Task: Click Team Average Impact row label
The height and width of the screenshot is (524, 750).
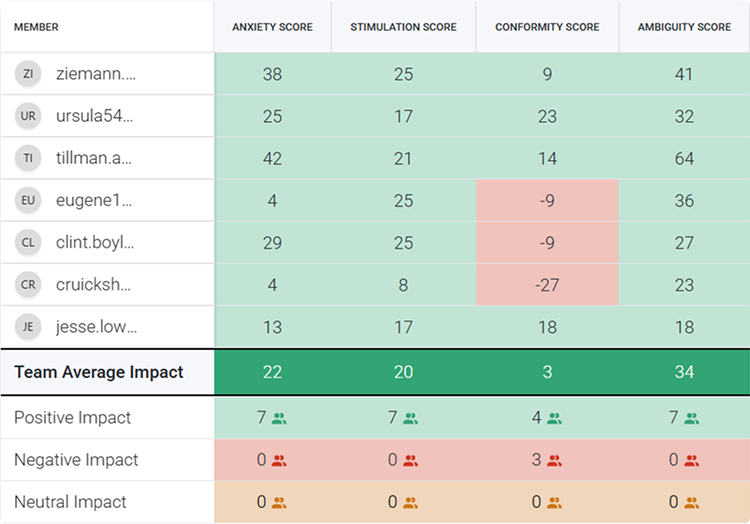Action: pyautogui.click(x=99, y=372)
